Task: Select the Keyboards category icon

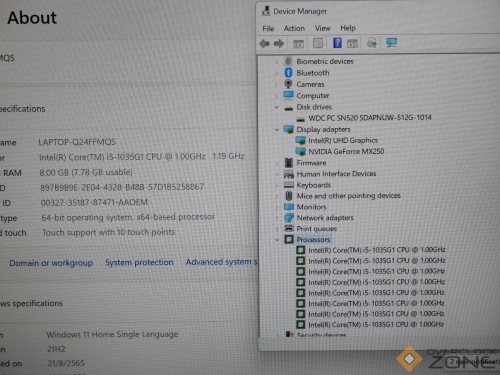Action: [x=289, y=185]
